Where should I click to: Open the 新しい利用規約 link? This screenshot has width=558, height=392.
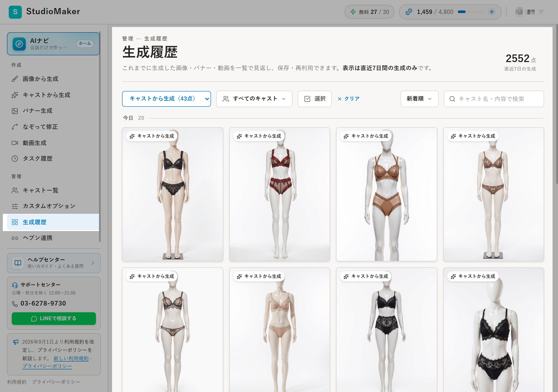coord(71,358)
